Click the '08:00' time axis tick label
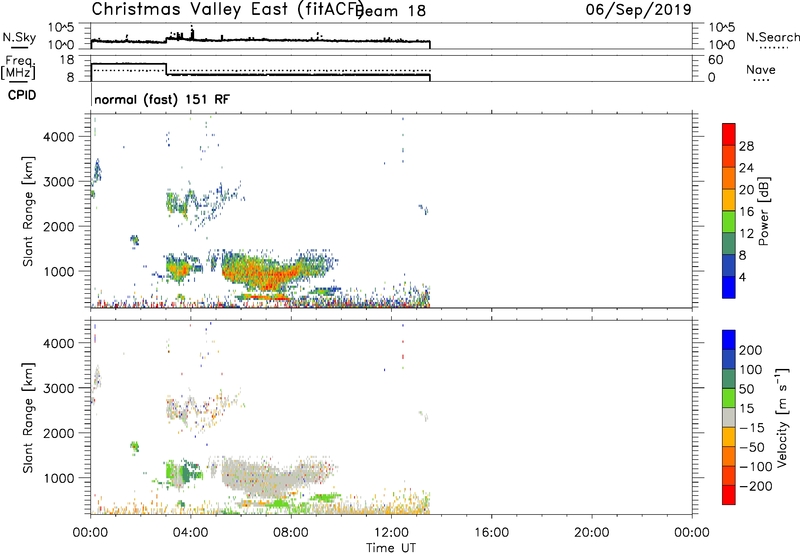The image size is (800, 554). tap(291, 533)
